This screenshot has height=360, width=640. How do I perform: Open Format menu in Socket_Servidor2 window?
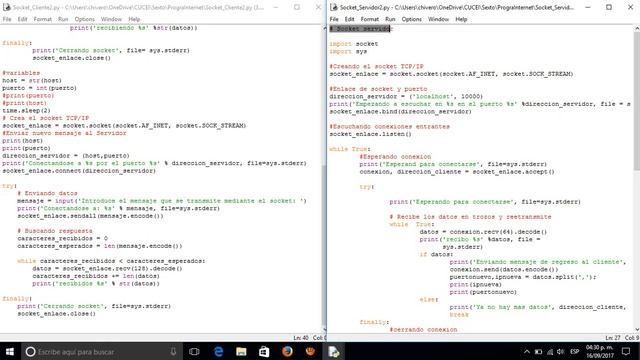pos(370,19)
